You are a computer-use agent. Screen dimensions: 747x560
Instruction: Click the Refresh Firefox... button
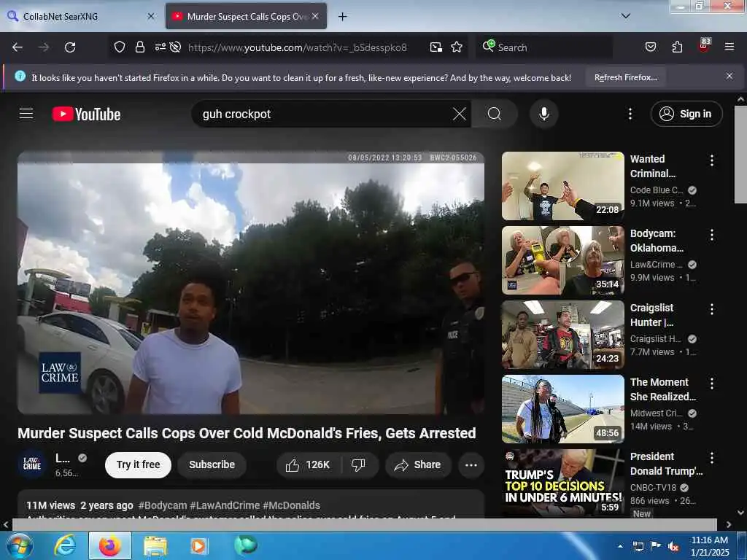point(625,77)
